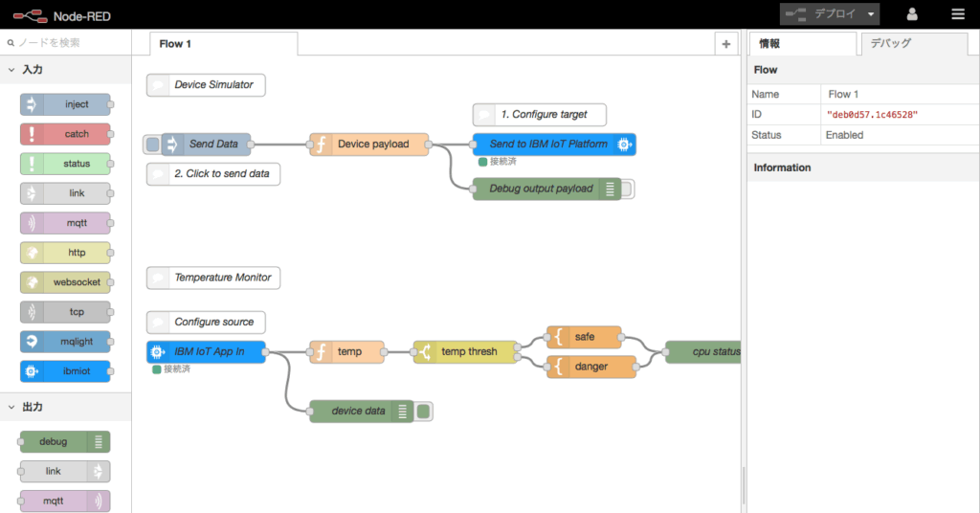This screenshot has width=980, height=513.
Task: Select the inject node in the palette
Action: 65,104
